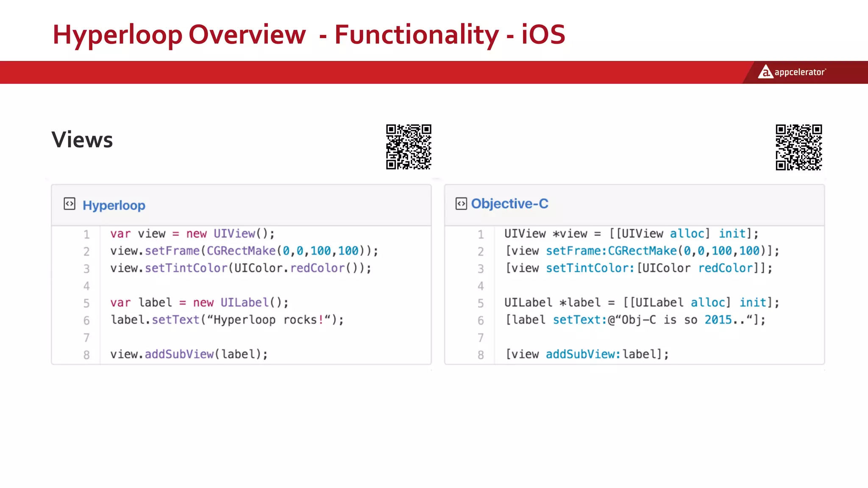Click the CGRectMake call in Objective-C code
868x488 pixels.
coord(642,251)
